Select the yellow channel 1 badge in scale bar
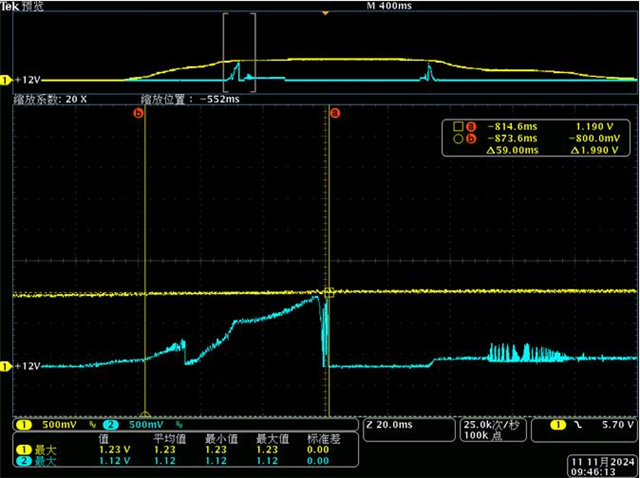640x478 pixels. point(24,425)
